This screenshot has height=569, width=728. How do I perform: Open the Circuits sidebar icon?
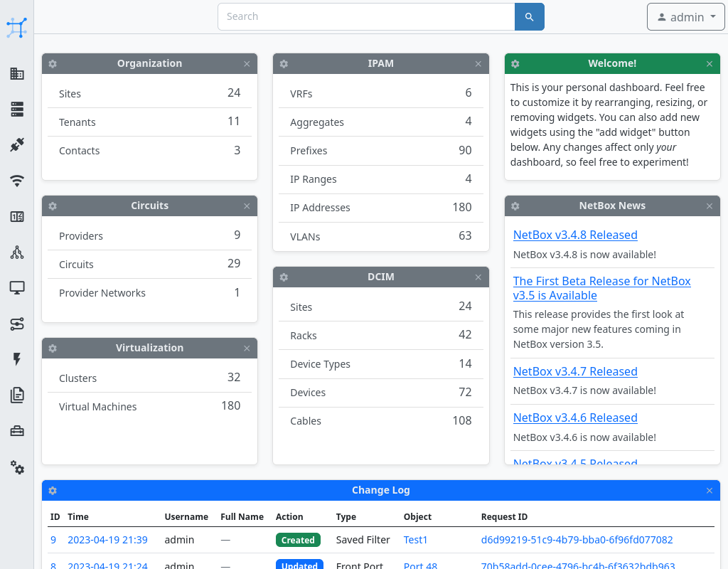[16, 324]
